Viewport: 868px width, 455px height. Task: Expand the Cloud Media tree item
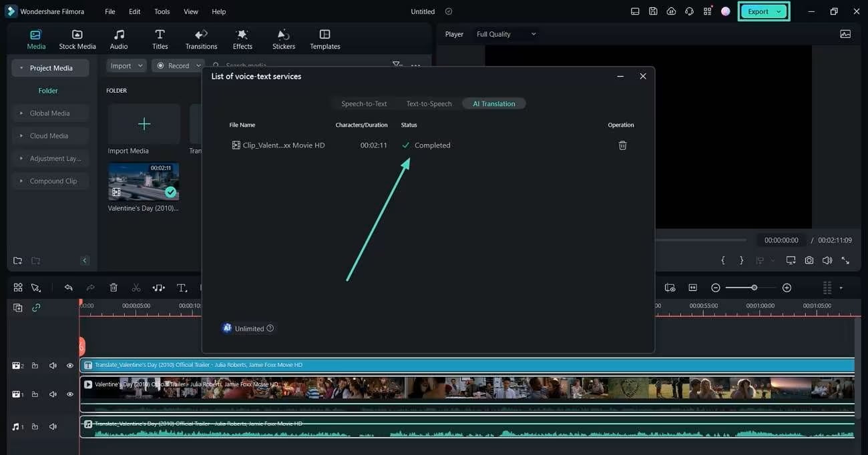[x=21, y=136]
